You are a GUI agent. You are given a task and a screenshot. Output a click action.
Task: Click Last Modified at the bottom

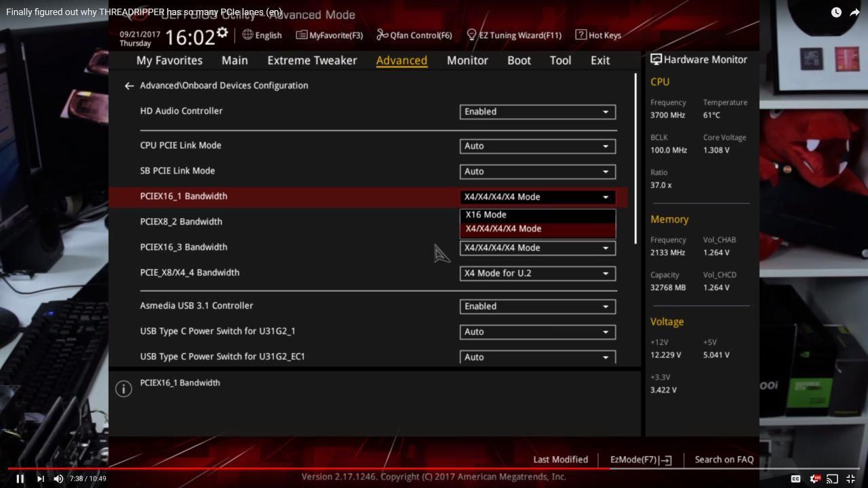(561, 460)
